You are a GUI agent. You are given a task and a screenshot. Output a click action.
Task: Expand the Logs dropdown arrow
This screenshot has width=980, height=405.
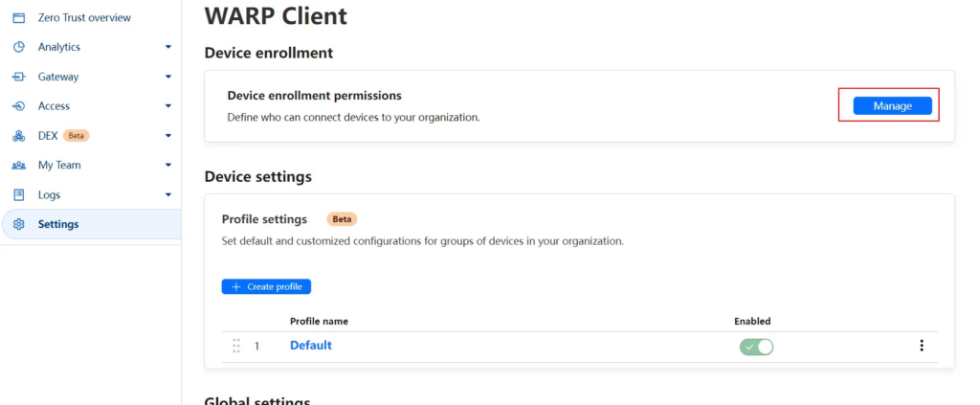point(167,195)
